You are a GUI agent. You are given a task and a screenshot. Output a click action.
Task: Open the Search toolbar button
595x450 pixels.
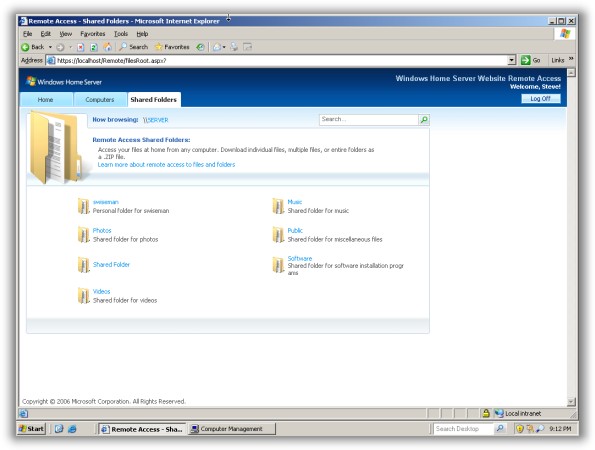[134, 47]
